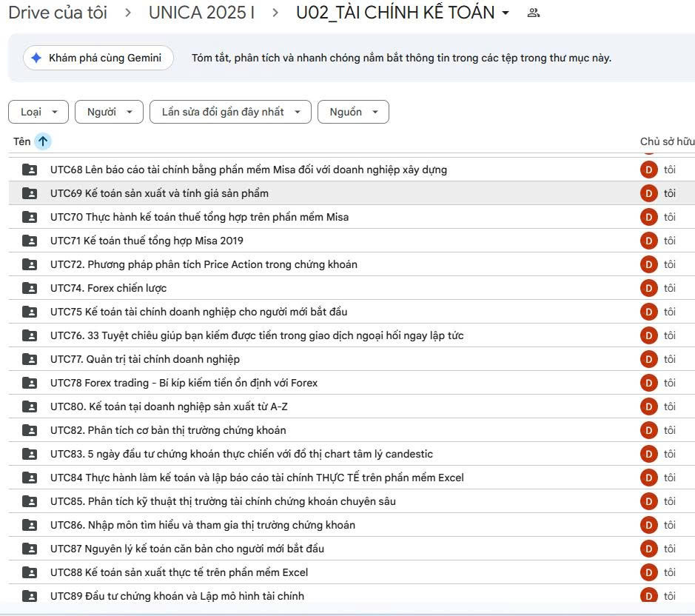Select UTC83. 5 ngày đầu tư chứng khoán folder
Image resolution: width=695 pixels, height=616 pixels.
pos(241,454)
